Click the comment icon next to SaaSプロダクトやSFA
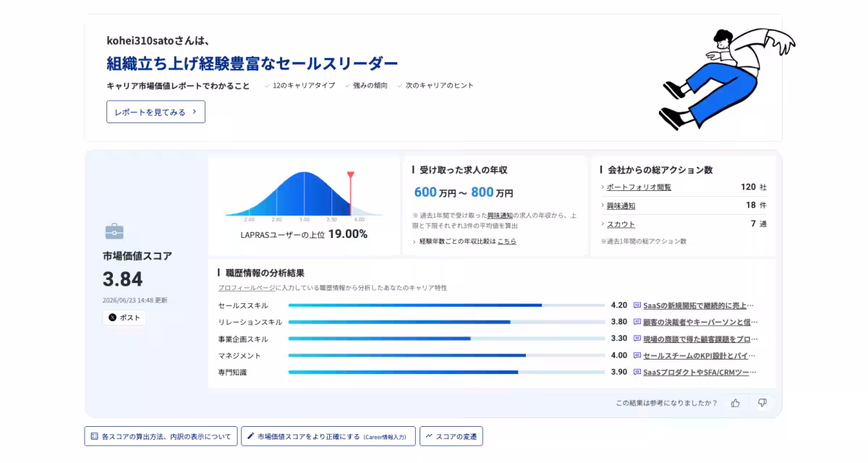The height and width of the screenshot is (463, 868). coord(637,372)
